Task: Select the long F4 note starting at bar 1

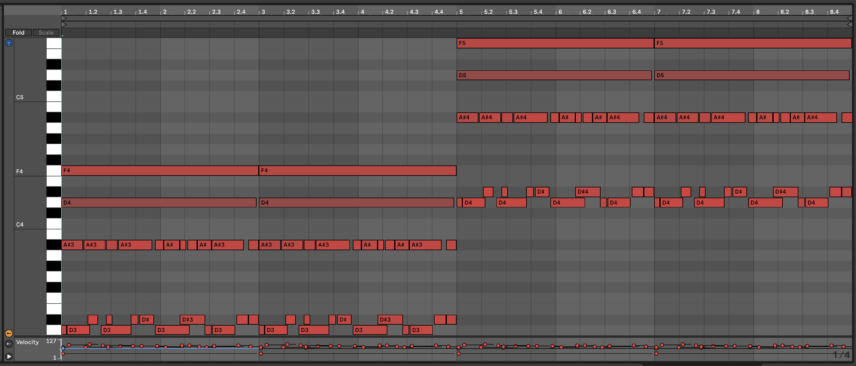Action: [x=160, y=170]
